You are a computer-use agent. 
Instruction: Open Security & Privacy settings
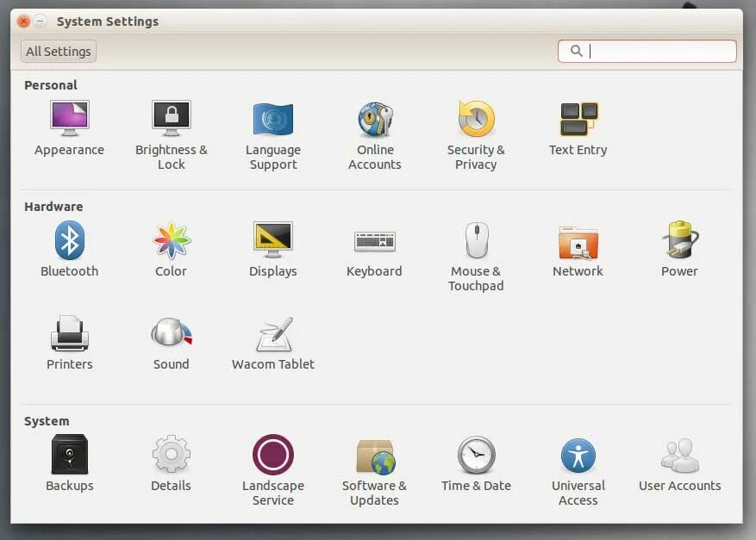[476, 136]
